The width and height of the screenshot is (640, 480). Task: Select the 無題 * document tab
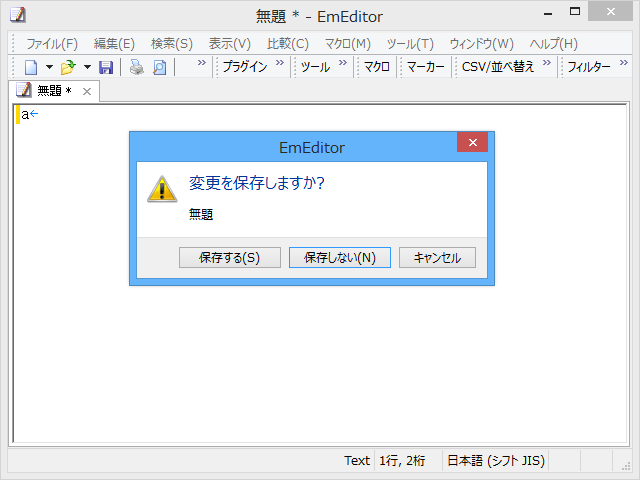tap(54, 91)
